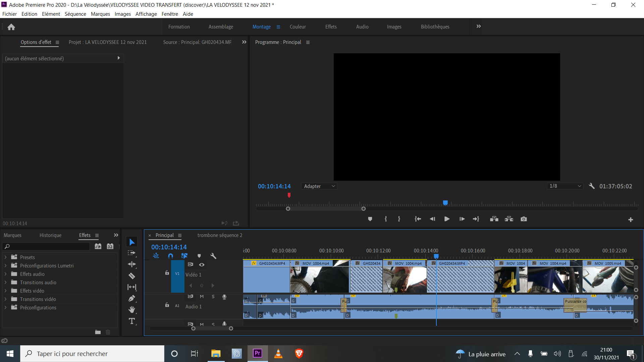This screenshot has height=362, width=644.
Task: Click the effects search field
Action: coord(47,246)
